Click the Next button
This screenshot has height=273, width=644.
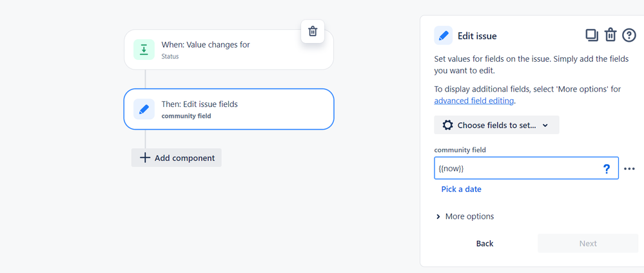coord(588,243)
